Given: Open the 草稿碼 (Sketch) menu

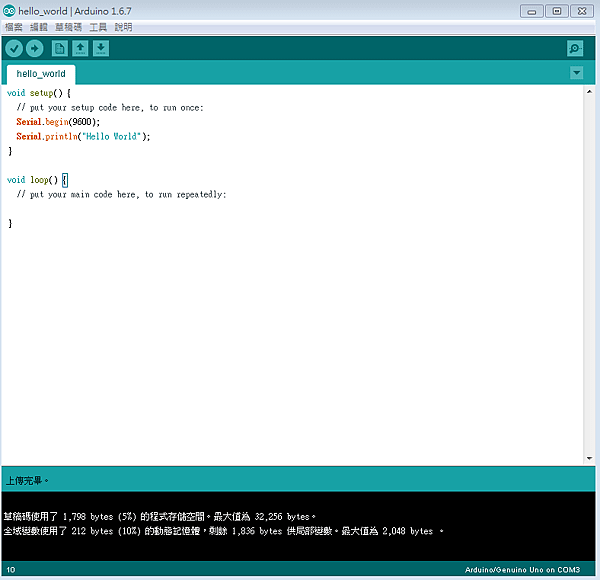Looking at the screenshot, I should click(x=68, y=27).
